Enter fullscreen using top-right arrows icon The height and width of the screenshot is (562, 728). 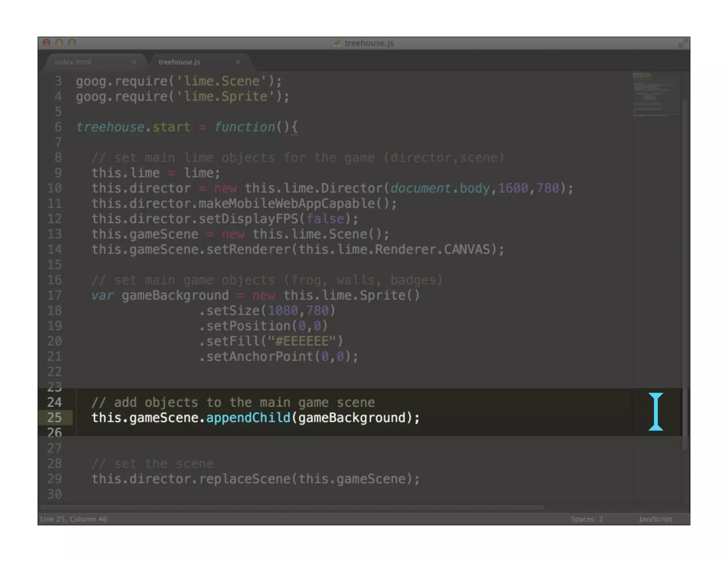682,43
